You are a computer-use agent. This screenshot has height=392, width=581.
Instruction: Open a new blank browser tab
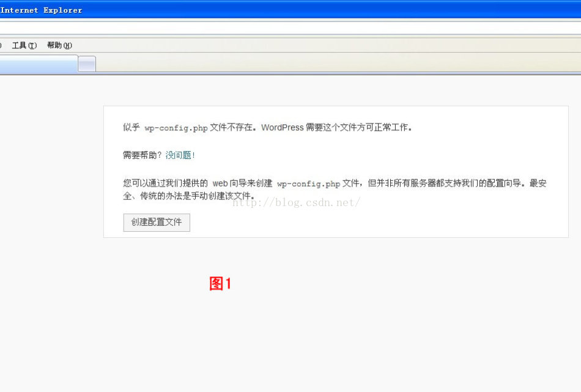point(87,64)
